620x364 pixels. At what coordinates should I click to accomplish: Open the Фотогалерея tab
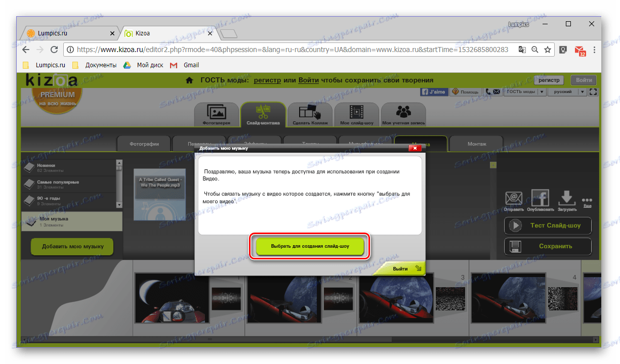[x=217, y=114]
